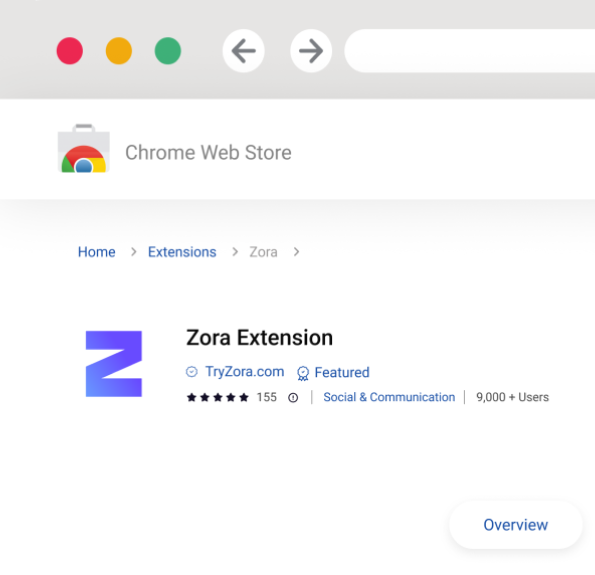The image size is (595, 575).
Task: Click the chevron after the Home breadcrumb
Action: coord(133,252)
